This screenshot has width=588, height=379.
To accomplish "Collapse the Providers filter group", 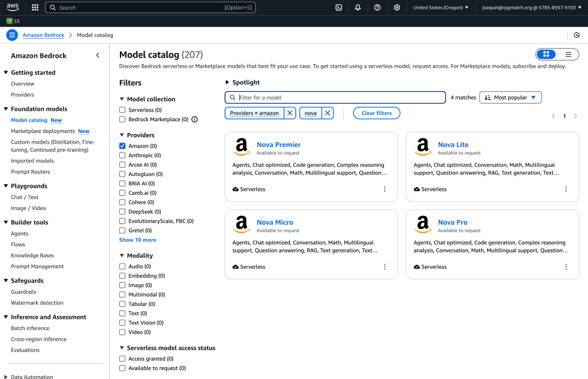I will click(137, 135).
